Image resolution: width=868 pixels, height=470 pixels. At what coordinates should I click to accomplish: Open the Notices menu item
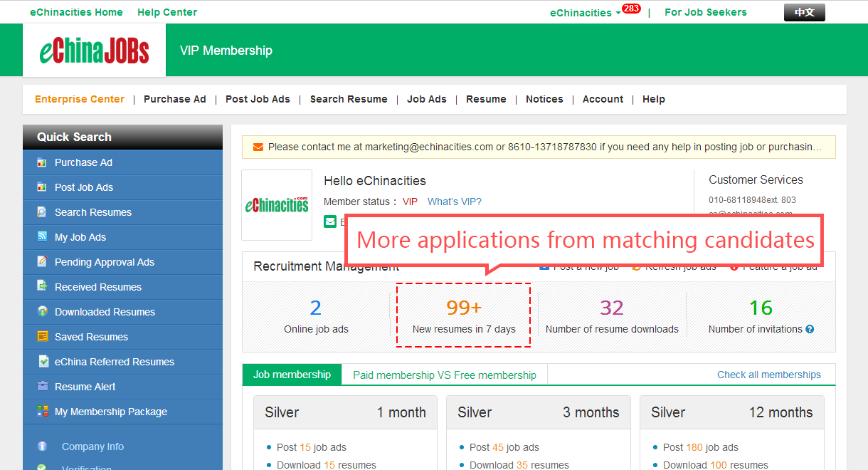click(x=544, y=99)
